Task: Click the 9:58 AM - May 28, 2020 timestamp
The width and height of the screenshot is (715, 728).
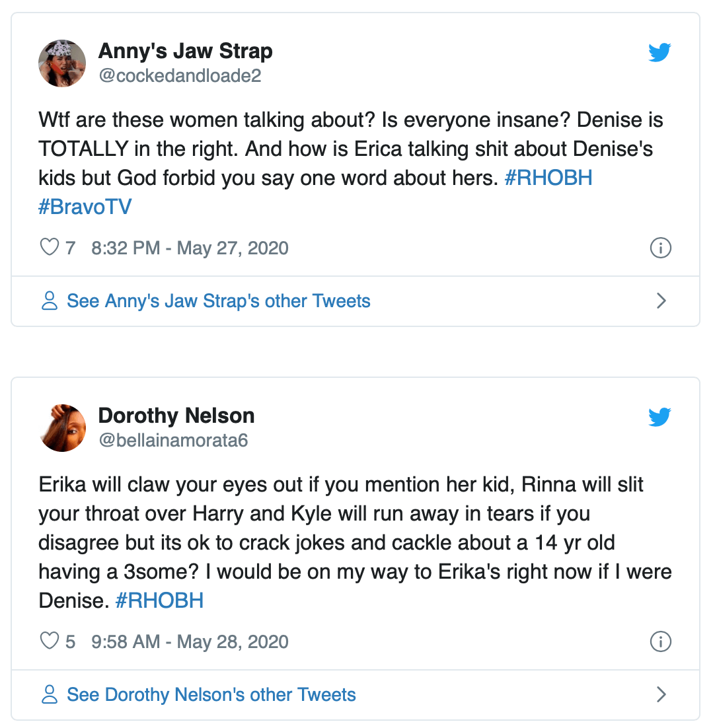Action: (190, 641)
